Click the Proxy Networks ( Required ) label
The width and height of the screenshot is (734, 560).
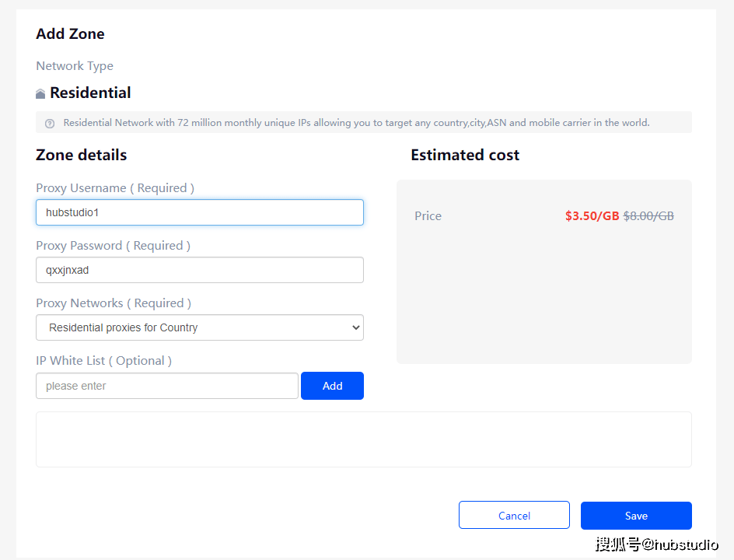pos(114,303)
